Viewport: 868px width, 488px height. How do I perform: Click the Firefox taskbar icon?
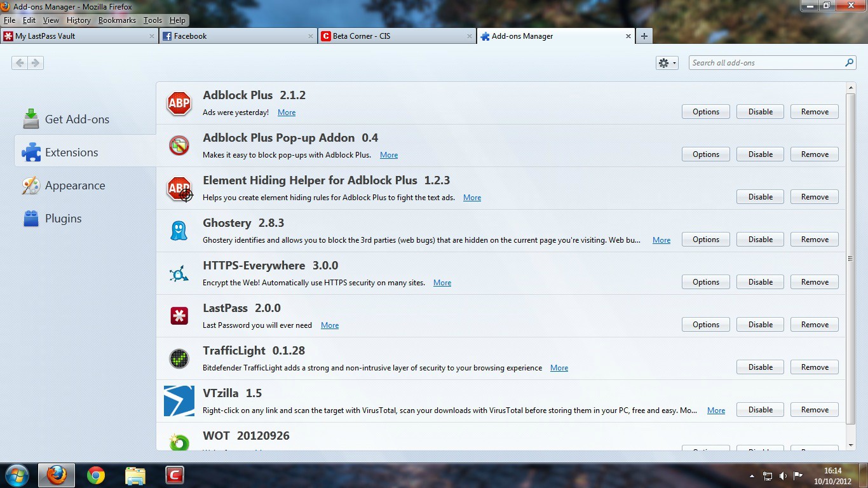57,475
